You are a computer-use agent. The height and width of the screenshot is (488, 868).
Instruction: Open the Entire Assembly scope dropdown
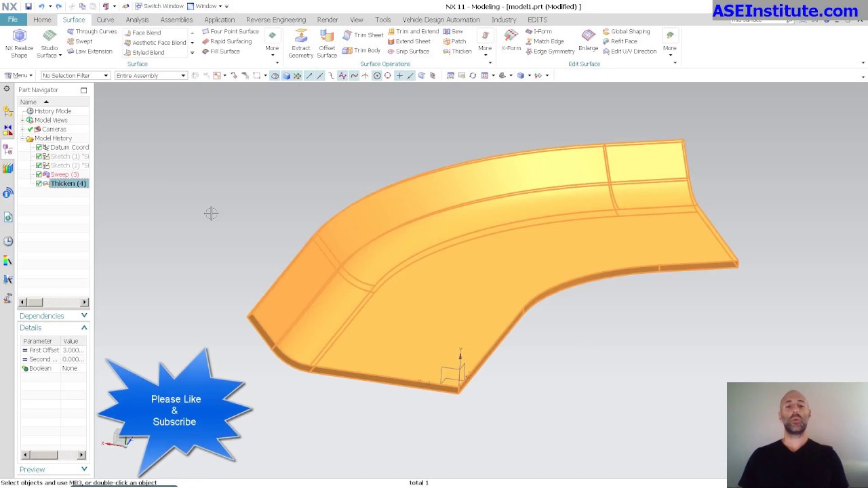(x=151, y=75)
